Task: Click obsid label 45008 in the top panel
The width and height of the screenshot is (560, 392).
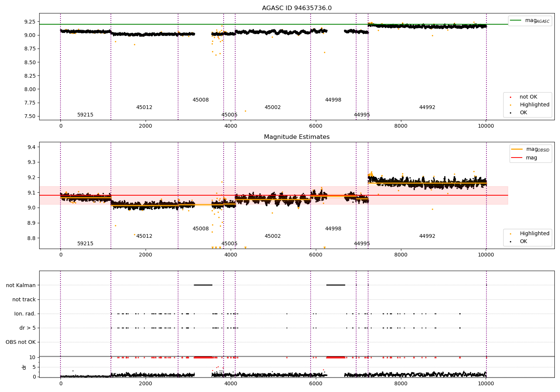Action: (x=200, y=100)
